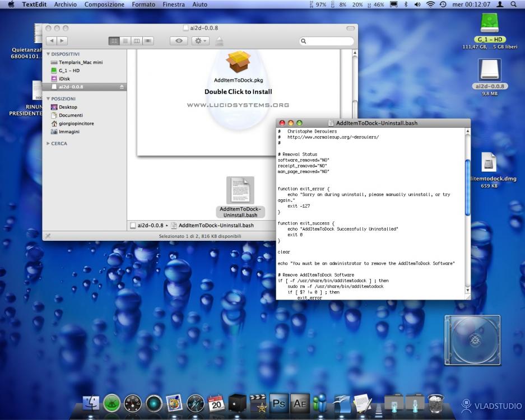Open the G_1 - HD desktop drive icon

tap(489, 24)
